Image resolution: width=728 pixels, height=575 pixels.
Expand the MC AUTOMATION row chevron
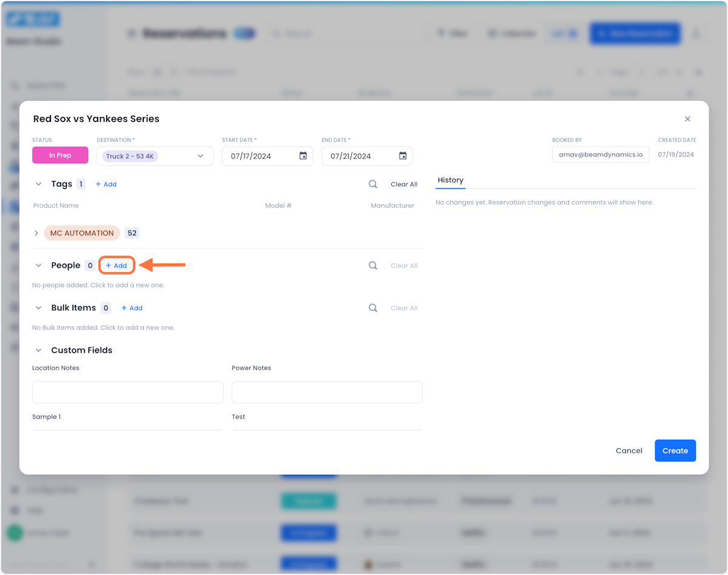[36, 233]
